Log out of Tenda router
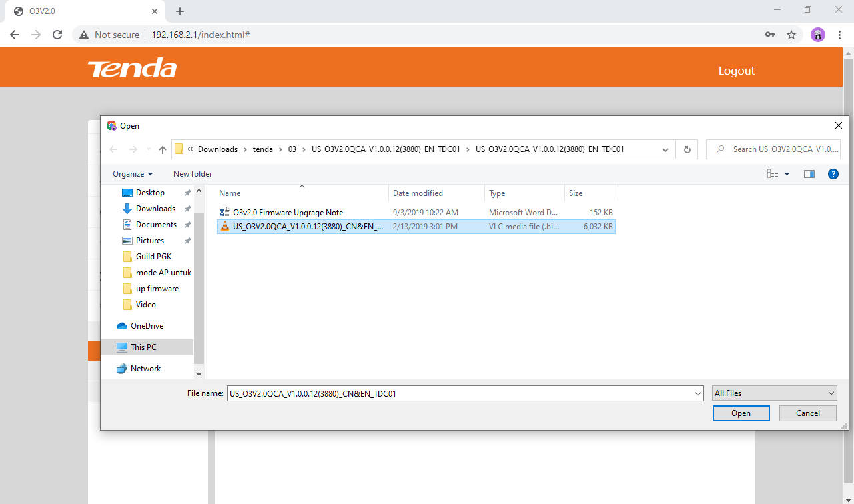 point(737,71)
